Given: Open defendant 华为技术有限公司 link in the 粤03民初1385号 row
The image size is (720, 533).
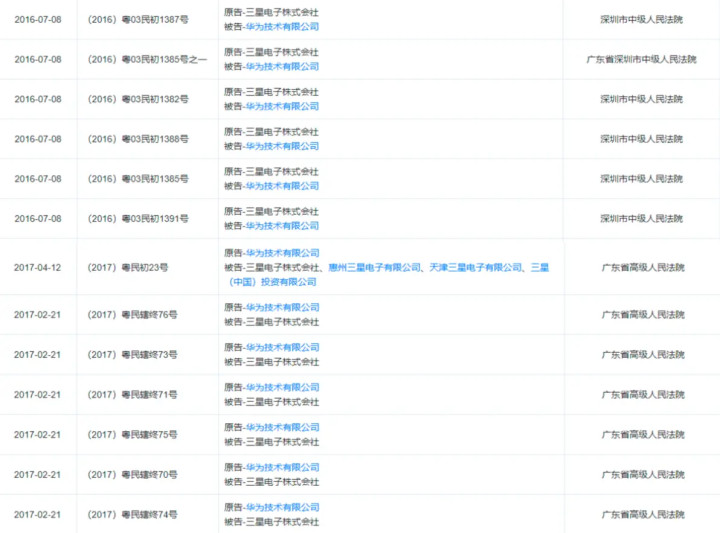Looking at the screenshot, I should click(282, 186).
